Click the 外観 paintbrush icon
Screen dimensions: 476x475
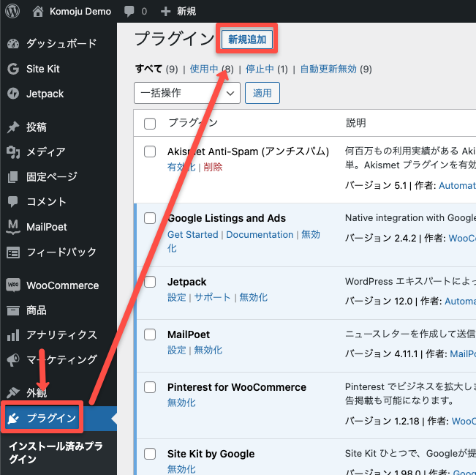pos(13,392)
